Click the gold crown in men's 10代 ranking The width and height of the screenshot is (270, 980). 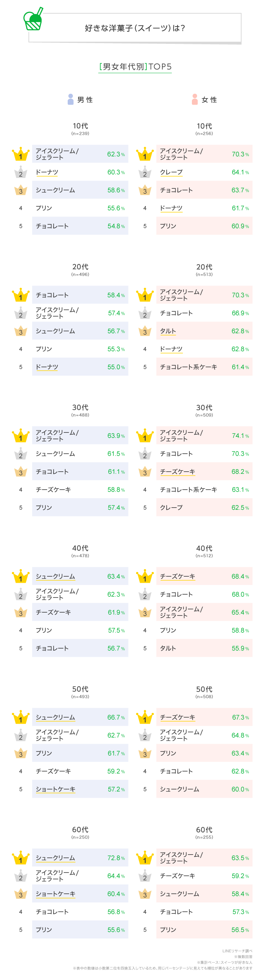pyautogui.click(x=21, y=154)
